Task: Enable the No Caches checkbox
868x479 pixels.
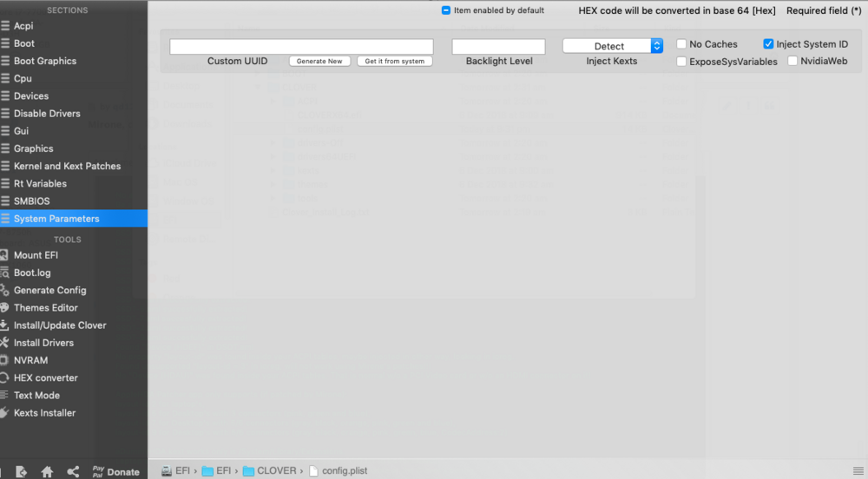Action: [681, 44]
